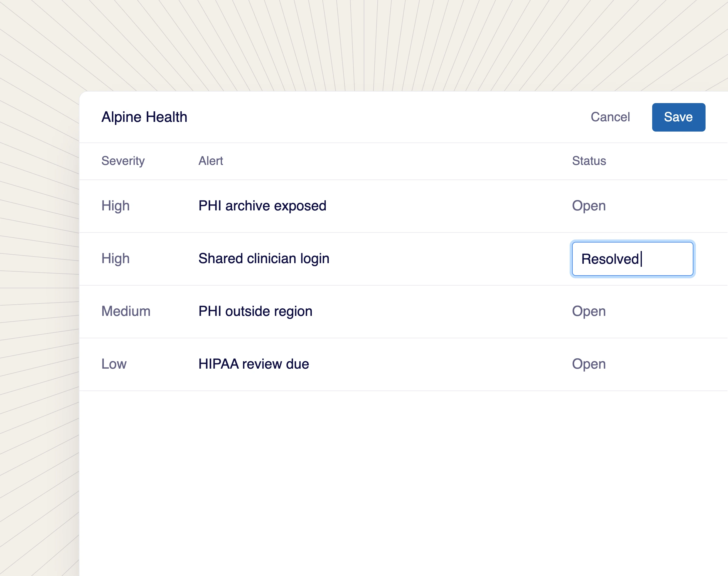Screen dimensions: 728x576
Task: Select the PHI archive exposed alert
Action: [262, 206]
